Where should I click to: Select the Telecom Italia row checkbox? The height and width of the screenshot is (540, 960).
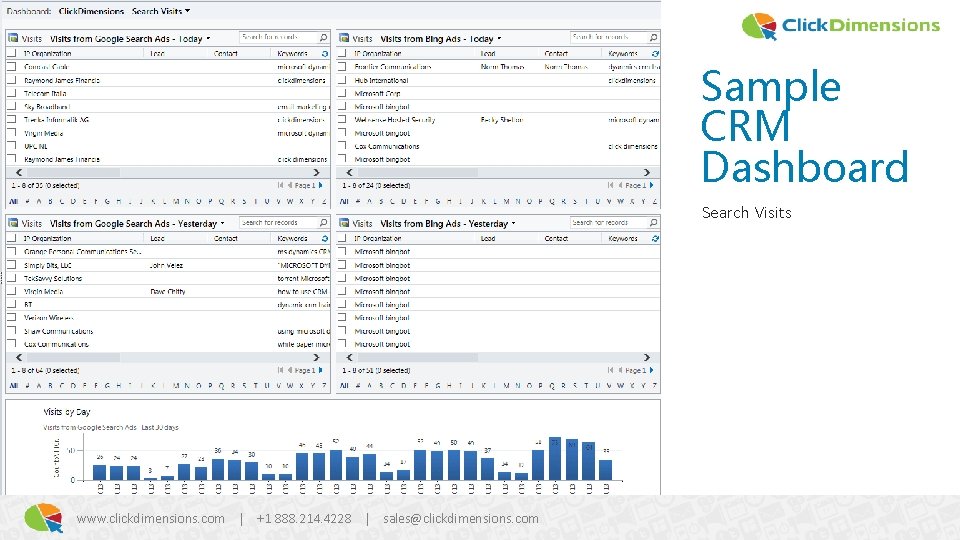[x=11, y=93]
